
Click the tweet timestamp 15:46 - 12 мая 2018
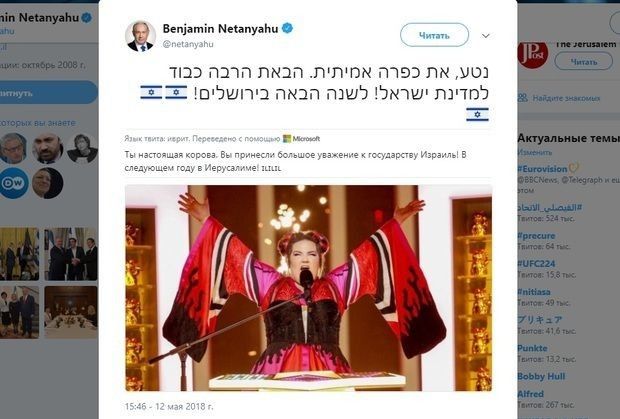(169, 406)
